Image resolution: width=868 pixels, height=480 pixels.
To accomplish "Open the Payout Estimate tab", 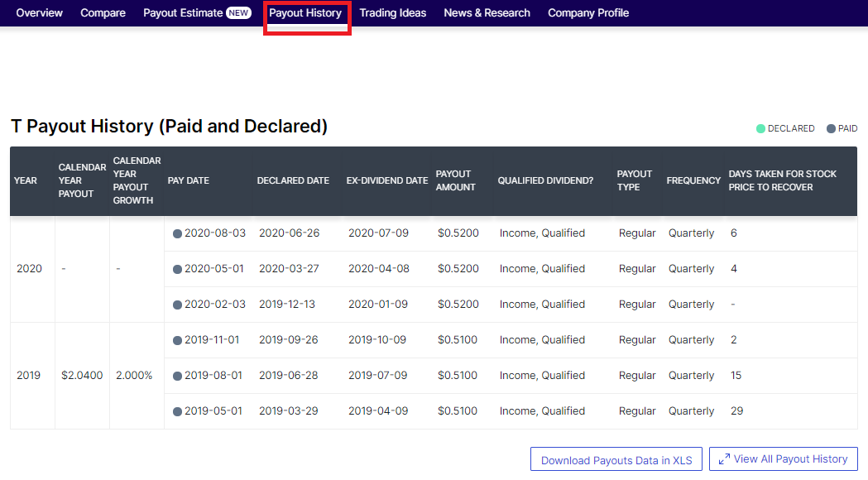I will click(x=183, y=12).
